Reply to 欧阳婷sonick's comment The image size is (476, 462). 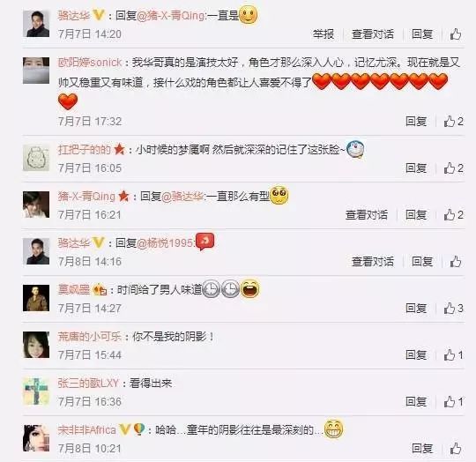click(x=416, y=122)
